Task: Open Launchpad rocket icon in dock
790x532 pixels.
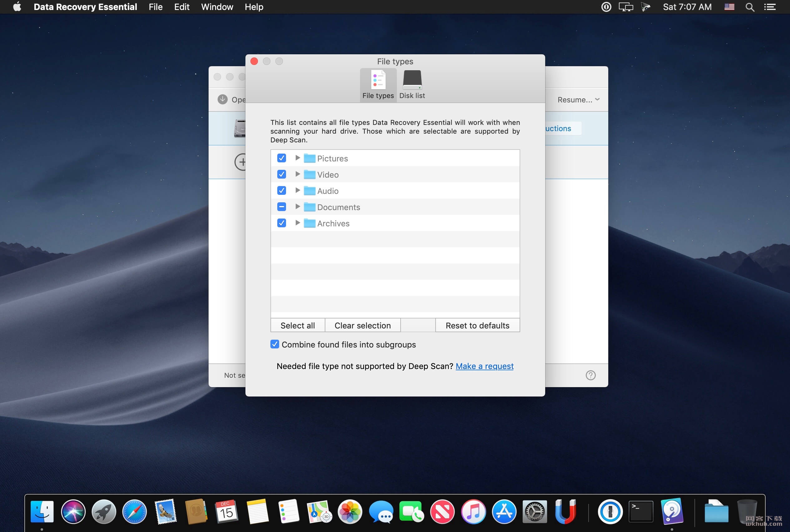Action: coord(104,512)
